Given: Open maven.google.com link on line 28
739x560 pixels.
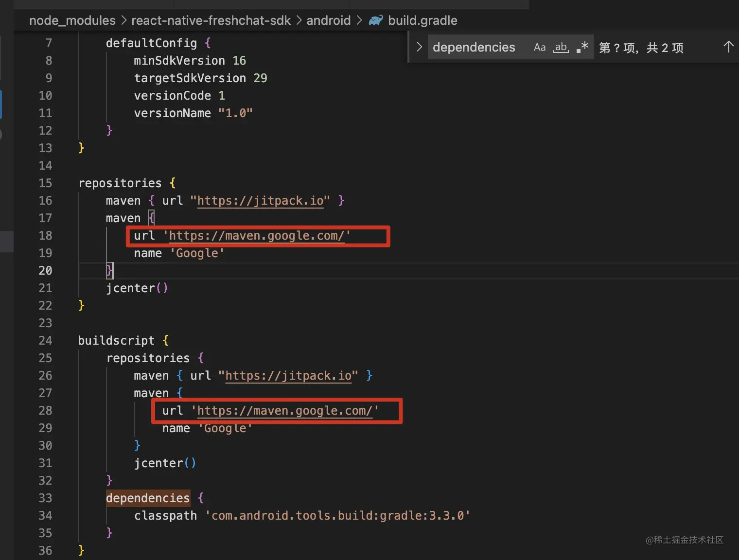Looking at the screenshot, I should pos(285,411).
